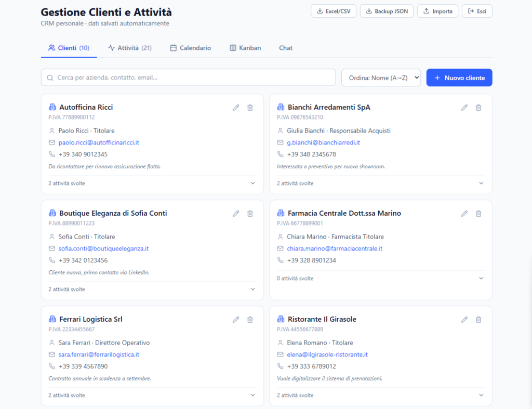The width and height of the screenshot is (532, 409).
Task: Delete Autofficina Ricci using the trash icon
Action: (x=250, y=108)
